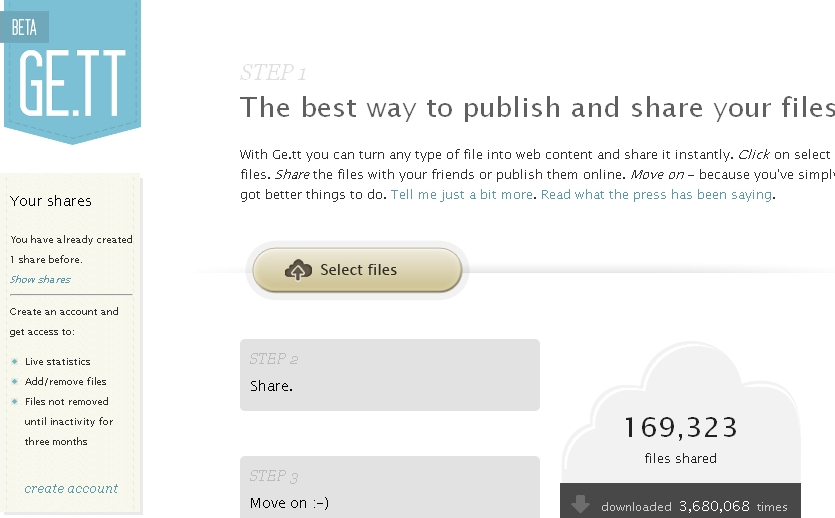Open the "Tell me just a bit more" link

(x=463, y=195)
